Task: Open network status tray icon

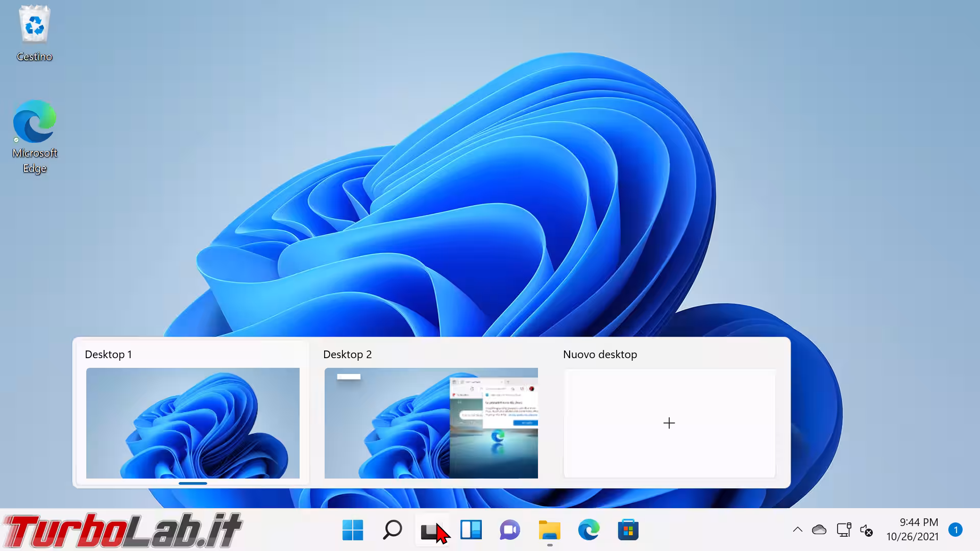Action: 844,530
